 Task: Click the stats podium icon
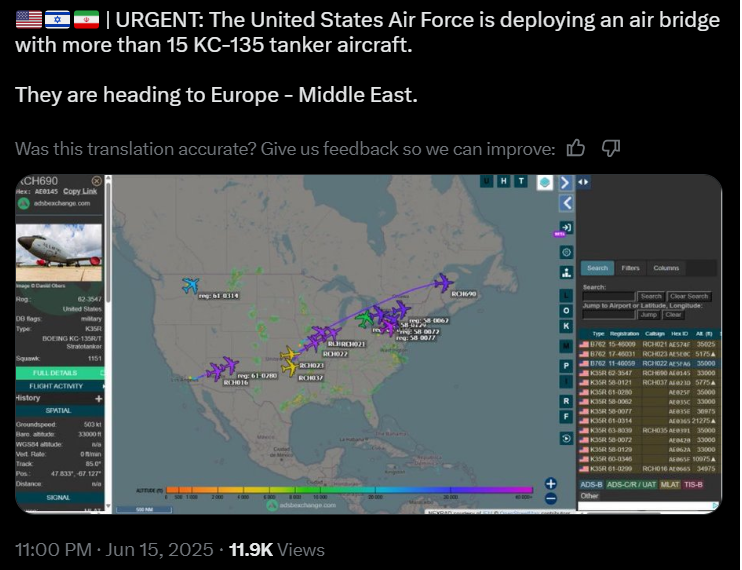[x=566, y=272]
